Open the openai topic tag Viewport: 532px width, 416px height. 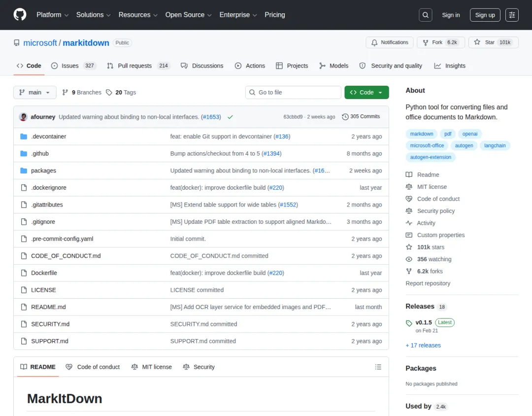coord(469,134)
